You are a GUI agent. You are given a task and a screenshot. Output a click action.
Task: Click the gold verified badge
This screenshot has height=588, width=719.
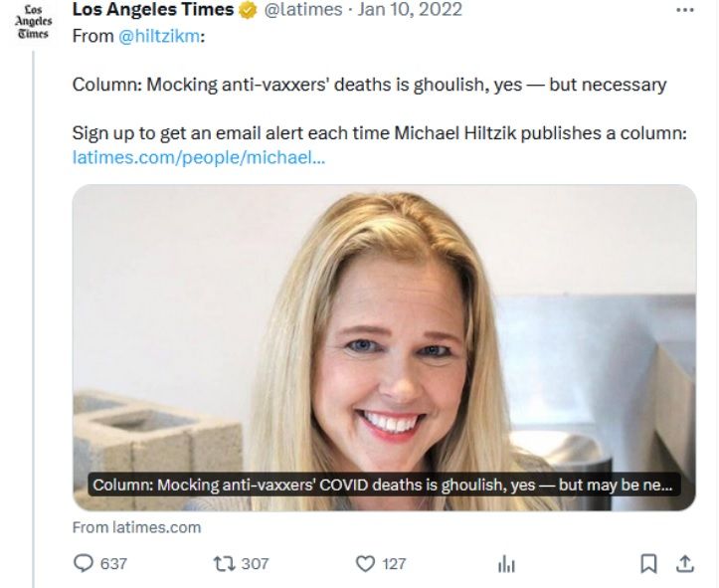pos(248,11)
